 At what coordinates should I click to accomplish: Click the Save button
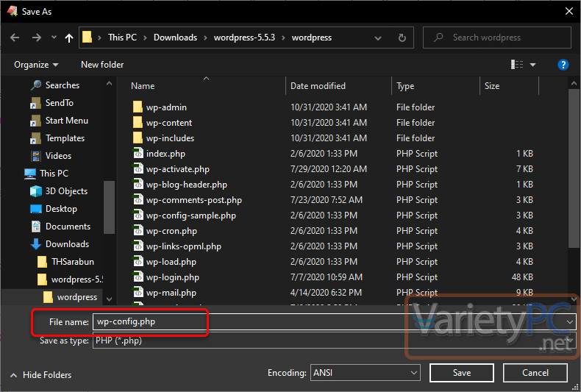[x=462, y=372]
